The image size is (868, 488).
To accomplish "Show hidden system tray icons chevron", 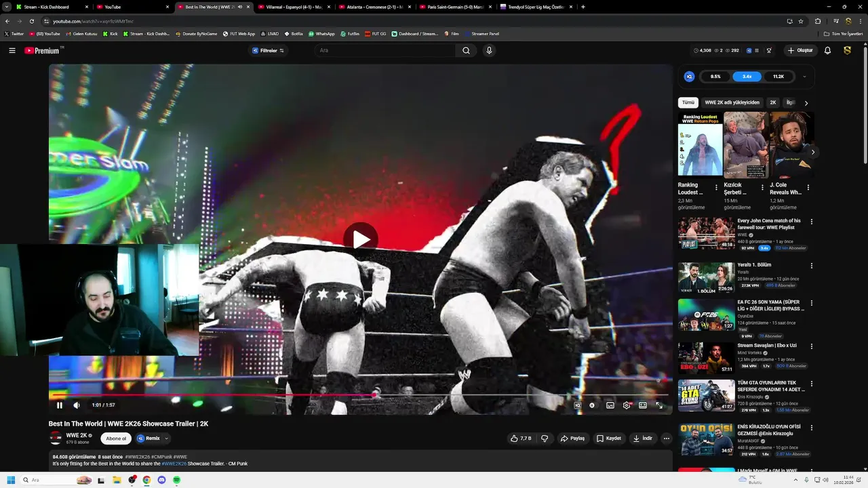I will click(795, 480).
